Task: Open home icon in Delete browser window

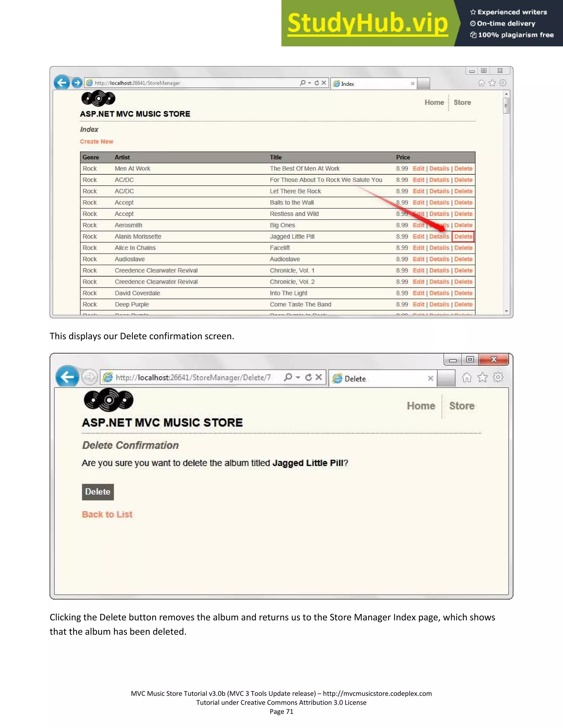Action: (x=467, y=377)
